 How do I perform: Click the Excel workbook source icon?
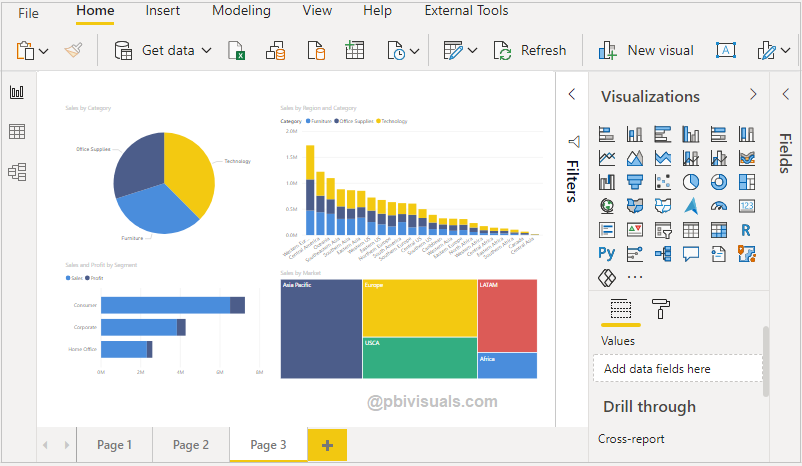pos(237,51)
